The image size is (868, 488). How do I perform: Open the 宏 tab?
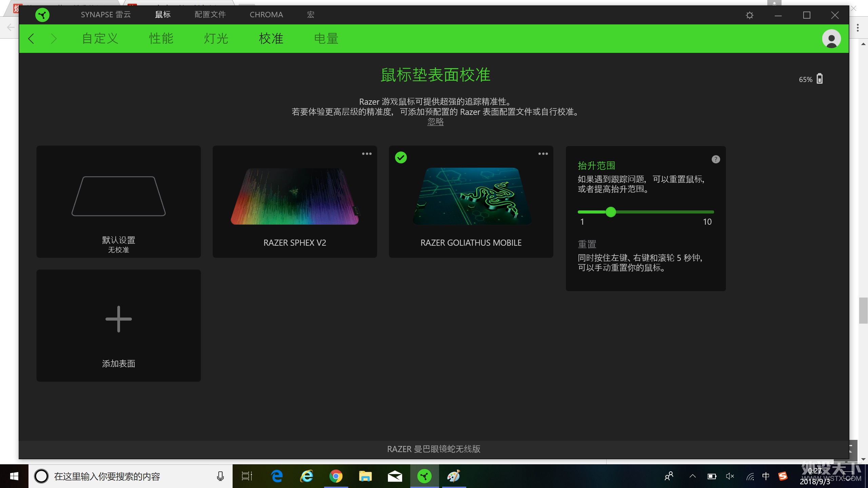tap(311, 15)
